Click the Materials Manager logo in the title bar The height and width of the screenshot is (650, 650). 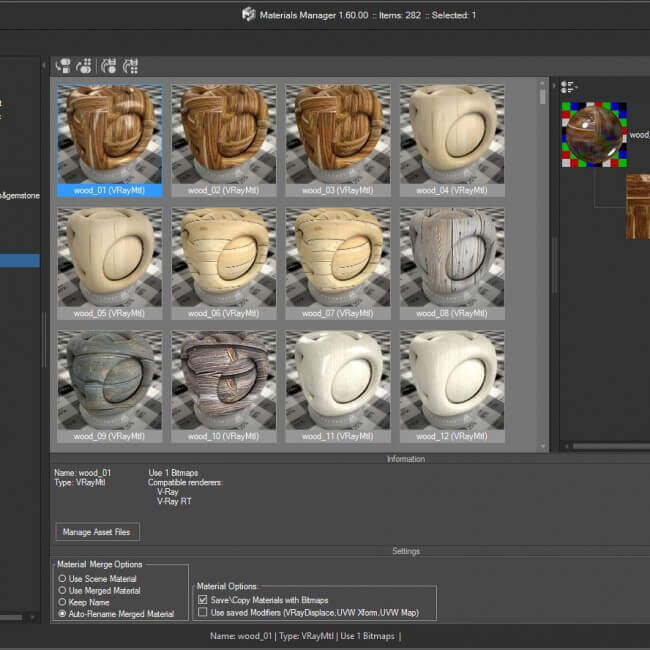(248, 14)
